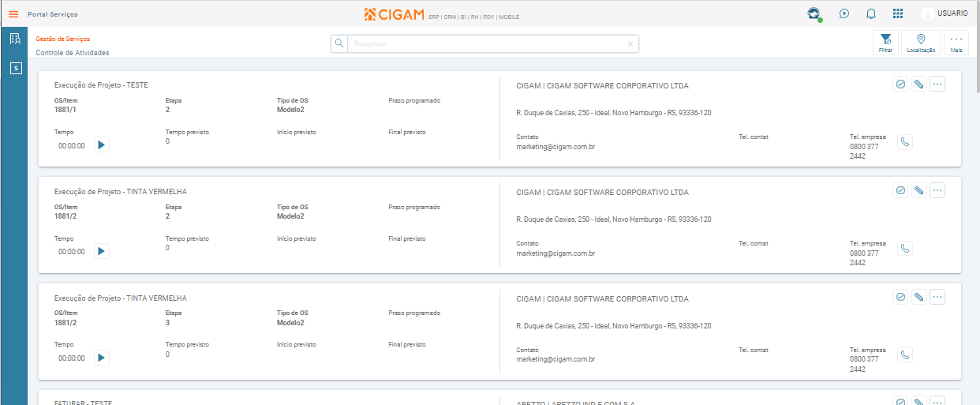Call company phone on TINTA VERMELHA Etapa 2 card
Image resolution: width=980 pixels, height=405 pixels.
pos(905,249)
